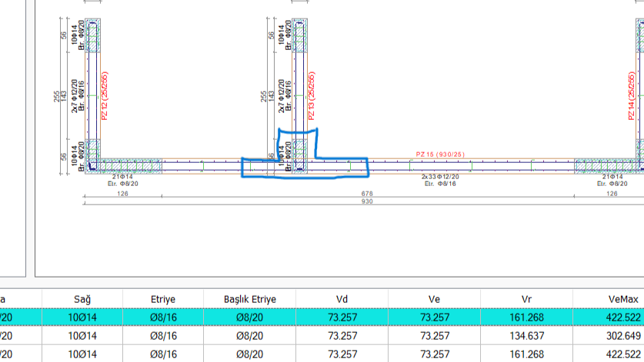
Task: Select 10Ø14 in the row with 134.637
Action: (x=82, y=336)
